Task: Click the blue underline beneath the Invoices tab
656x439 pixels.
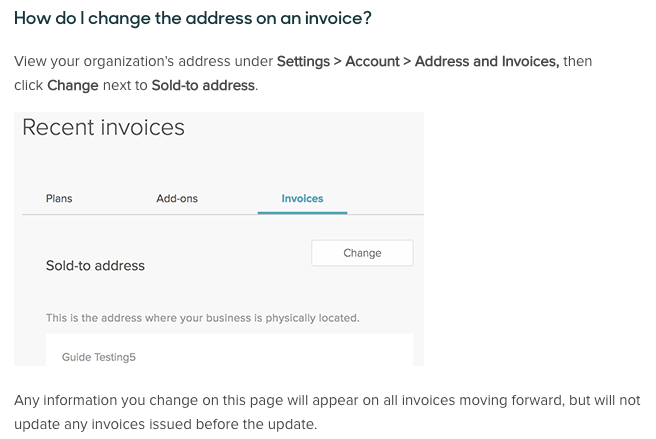Action: tap(302, 213)
